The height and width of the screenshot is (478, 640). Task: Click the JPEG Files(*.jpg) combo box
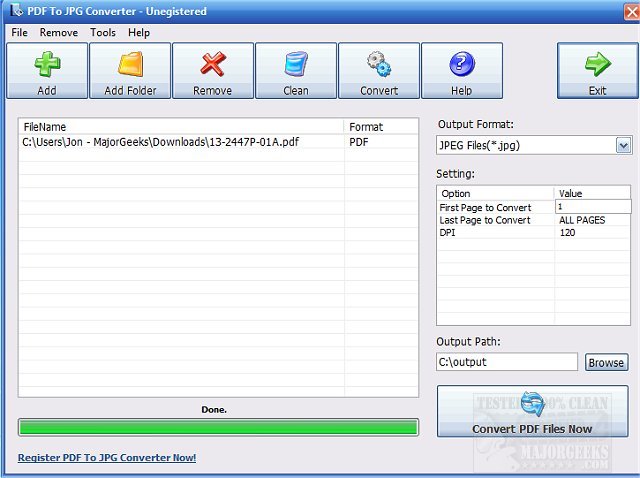pos(534,145)
